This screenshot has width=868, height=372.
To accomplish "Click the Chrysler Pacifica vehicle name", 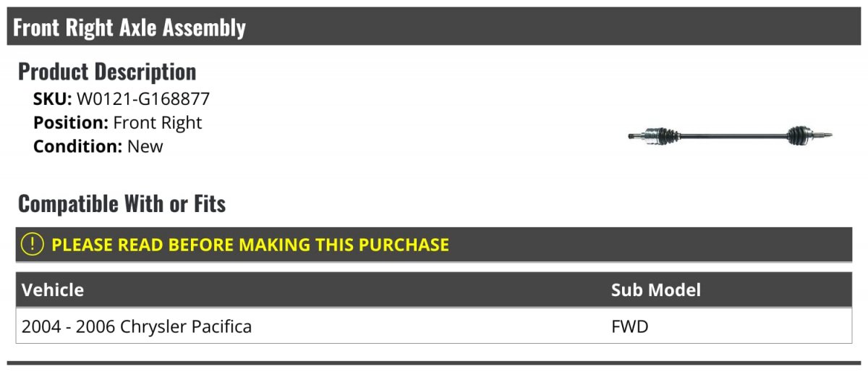I will coord(186,326).
